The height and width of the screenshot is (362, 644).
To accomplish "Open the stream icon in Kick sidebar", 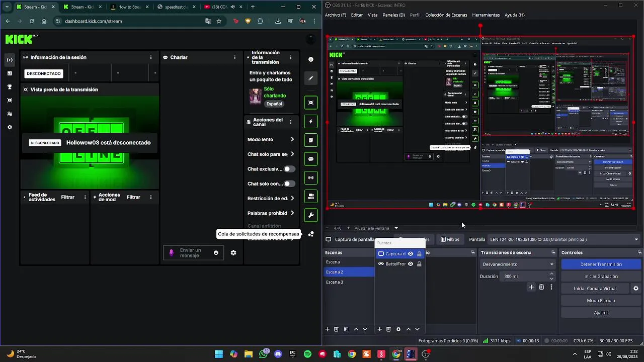I will pos(10,60).
